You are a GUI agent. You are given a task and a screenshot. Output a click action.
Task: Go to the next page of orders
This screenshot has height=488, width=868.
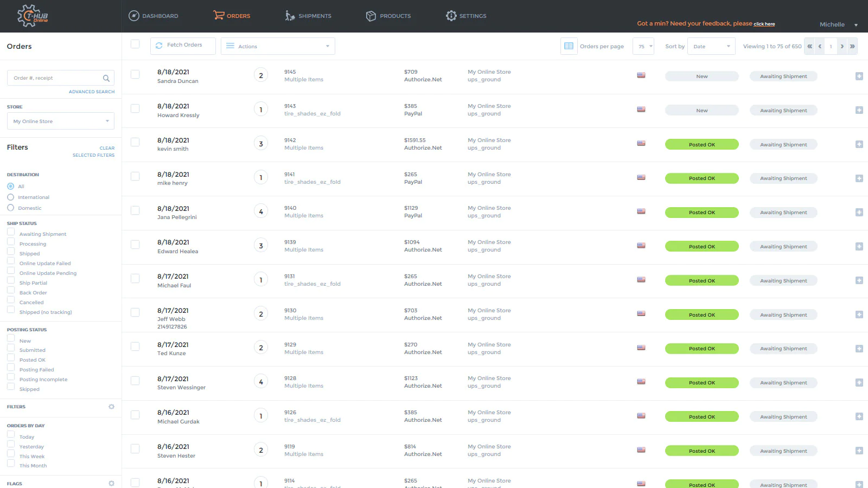pos(842,46)
